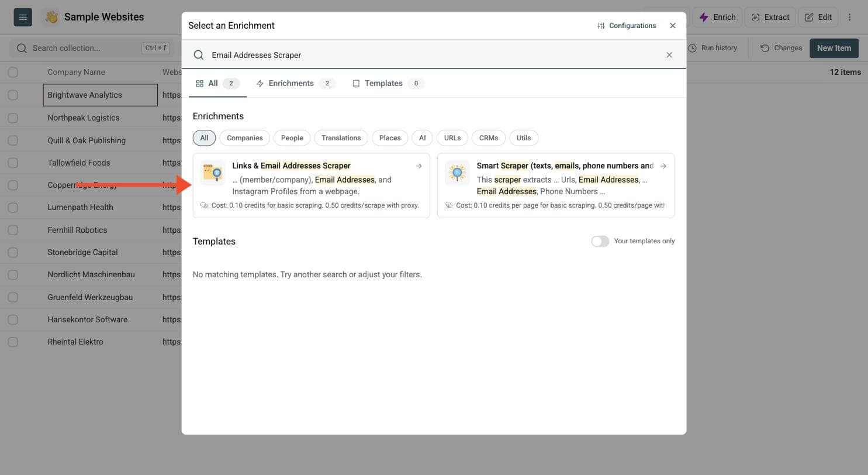Filter by People category
Screen dimensions: 868x475
tap(292, 138)
